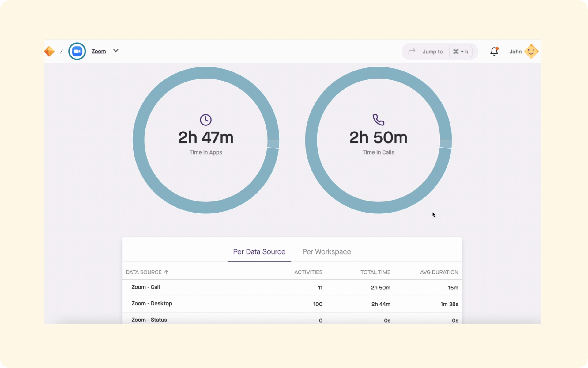Sort by the Total Time column header

pos(375,272)
